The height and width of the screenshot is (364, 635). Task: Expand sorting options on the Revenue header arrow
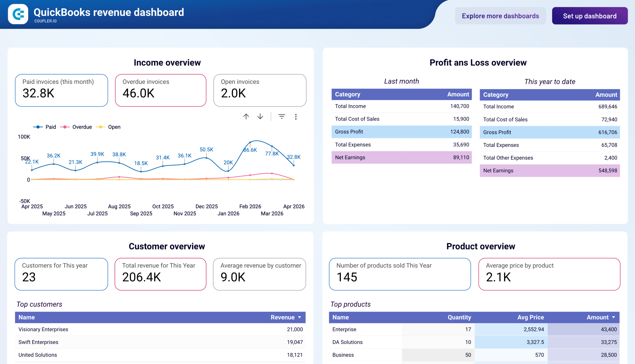tap(299, 317)
